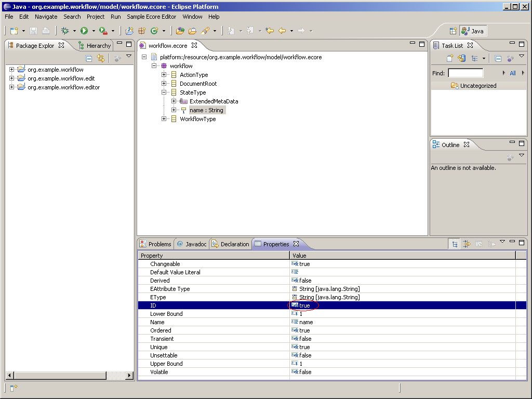Collapse the StateType tree node

164,92
